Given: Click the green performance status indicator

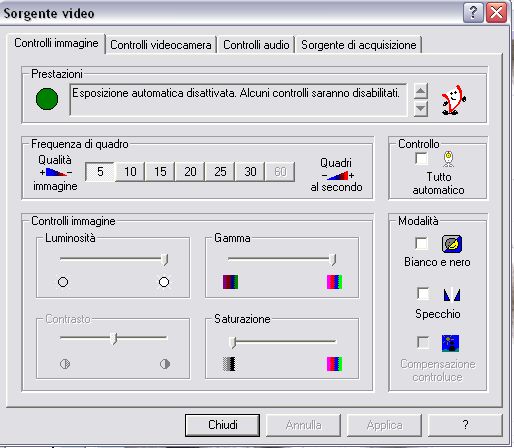Looking at the screenshot, I should click(47, 99).
